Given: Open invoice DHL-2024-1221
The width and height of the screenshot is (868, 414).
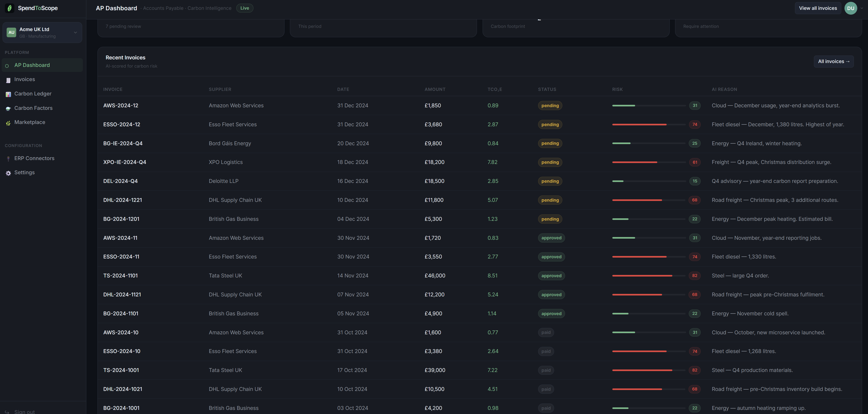Looking at the screenshot, I should 122,200.
